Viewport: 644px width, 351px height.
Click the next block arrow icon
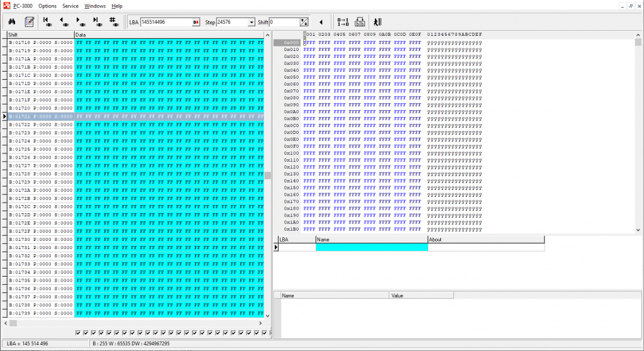[81, 22]
